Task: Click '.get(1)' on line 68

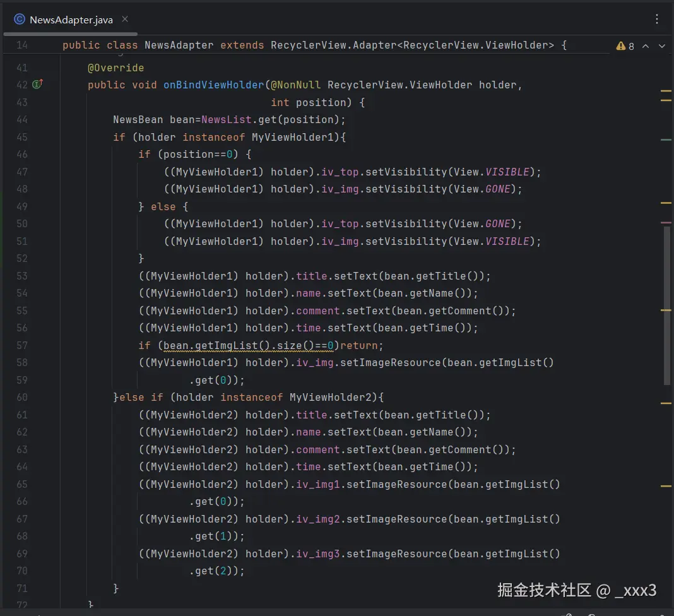Action: tap(210, 536)
